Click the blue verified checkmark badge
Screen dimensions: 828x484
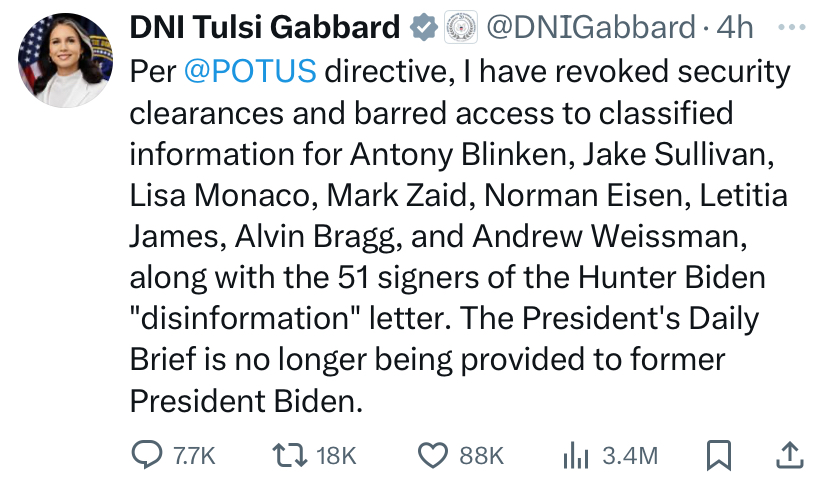click(424, 27)
